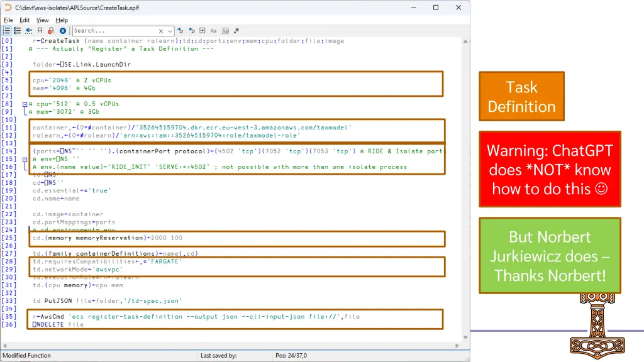Click the search previous toolbar icon
Image resolution: width=644 pixels, height=362 pixels.
[x=192, y=31]
